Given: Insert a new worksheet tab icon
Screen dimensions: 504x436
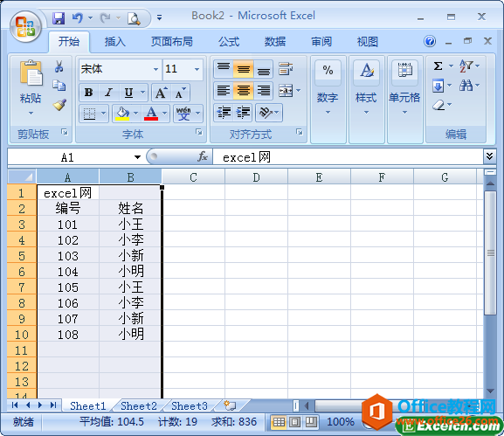Looking at the screenshot, I should (x=230, y=405).
